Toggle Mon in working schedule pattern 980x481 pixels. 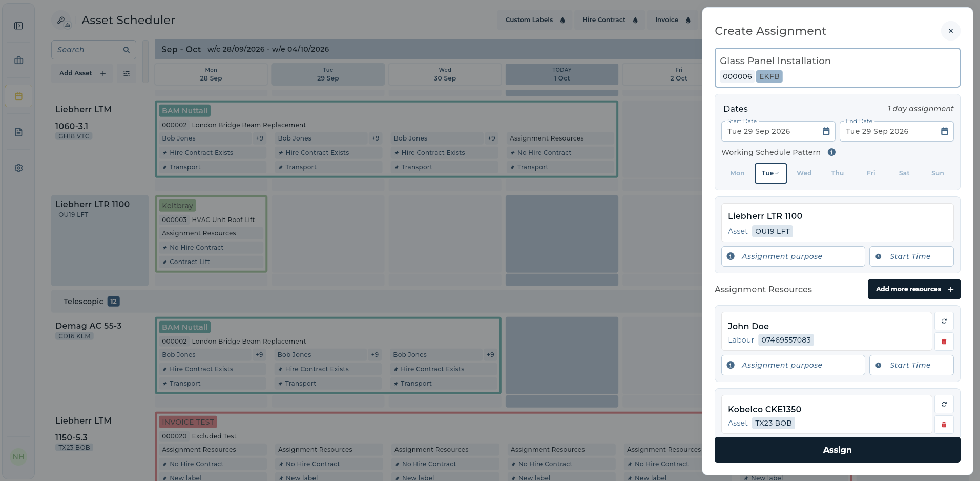(737, 173)
